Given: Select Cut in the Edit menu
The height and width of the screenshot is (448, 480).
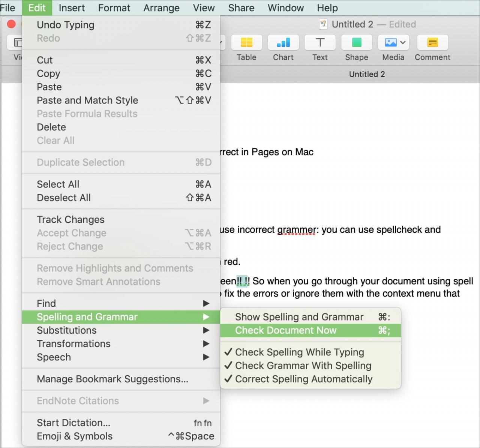Looking at the screenshot, I should click(121, 60).
